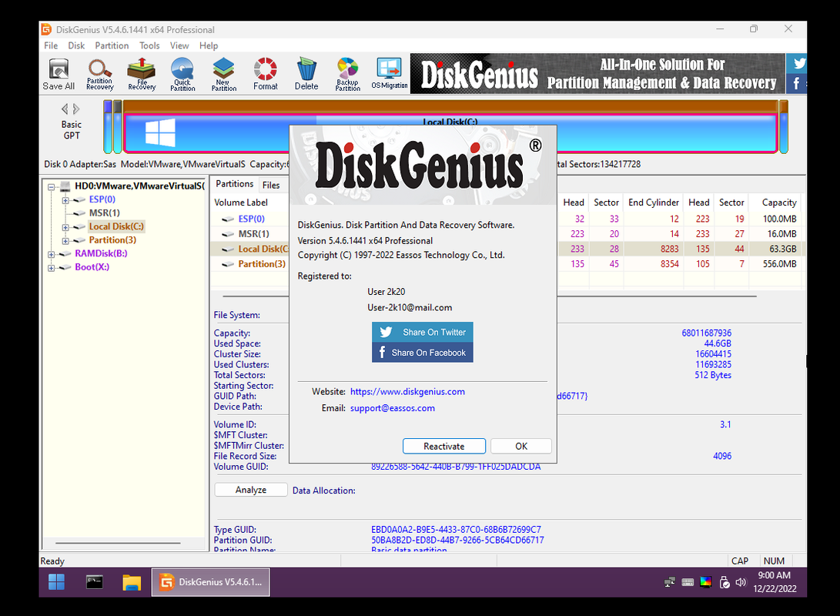Open the File menu
The height and width of the screenshot is (616, 840).
pos(51,45)
